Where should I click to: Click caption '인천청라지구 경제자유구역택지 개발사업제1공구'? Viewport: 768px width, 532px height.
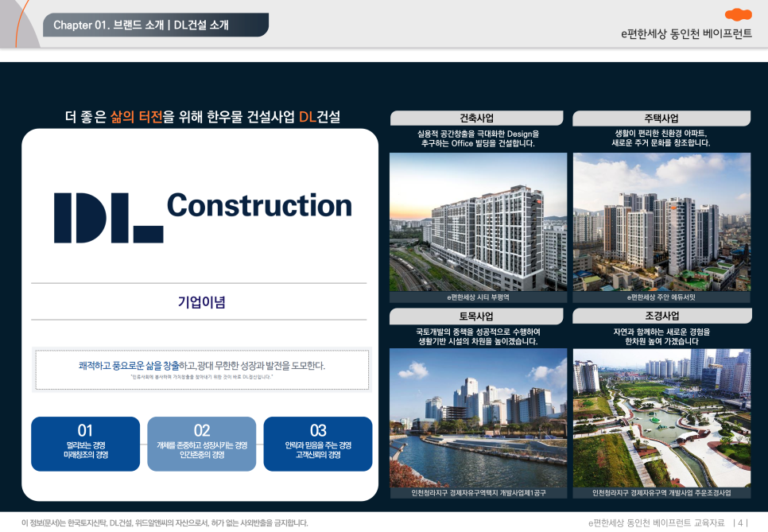pos(478,493)
